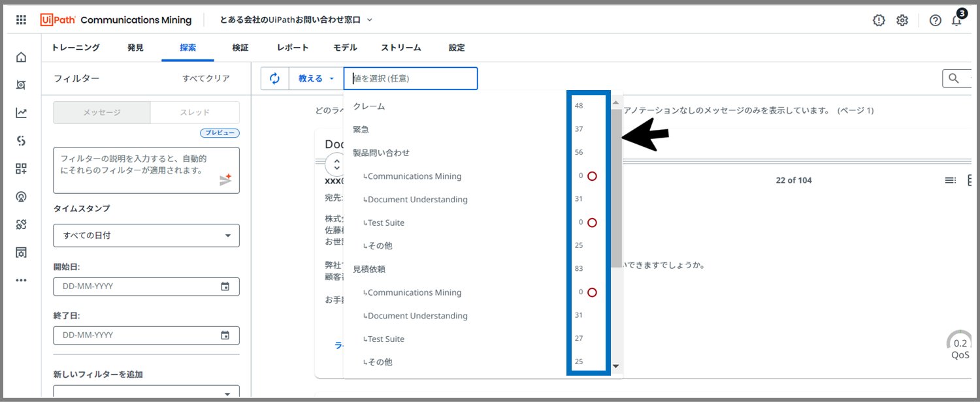Go to the モデル tab
The image size is (980, 402).
(x=345, y=48)
